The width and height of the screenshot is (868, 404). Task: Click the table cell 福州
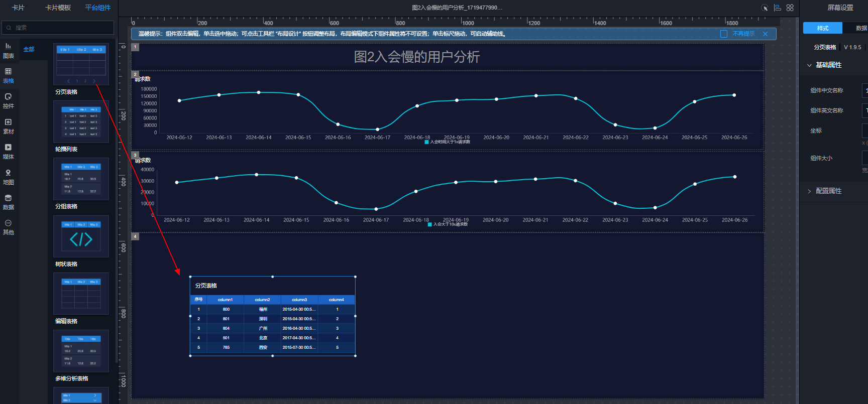click(263, 309)
